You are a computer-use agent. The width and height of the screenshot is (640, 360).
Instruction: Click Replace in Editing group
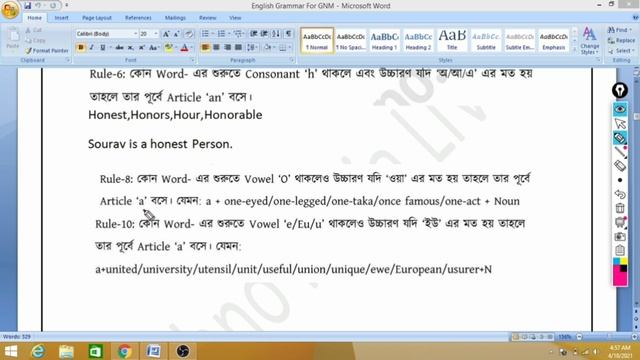(x=621, y=41)
